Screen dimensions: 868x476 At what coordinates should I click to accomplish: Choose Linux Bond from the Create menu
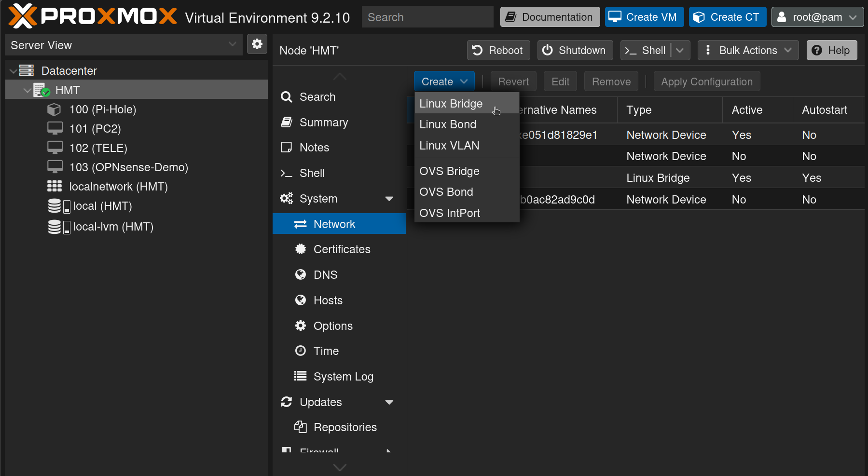coord(467,124)
